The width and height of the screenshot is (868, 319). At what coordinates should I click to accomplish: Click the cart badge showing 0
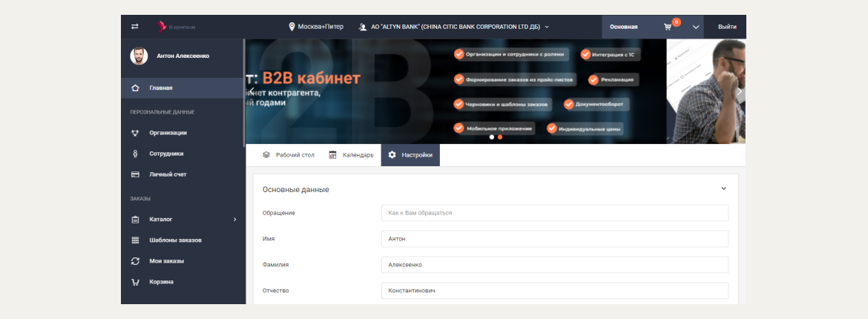pos(676,22)
